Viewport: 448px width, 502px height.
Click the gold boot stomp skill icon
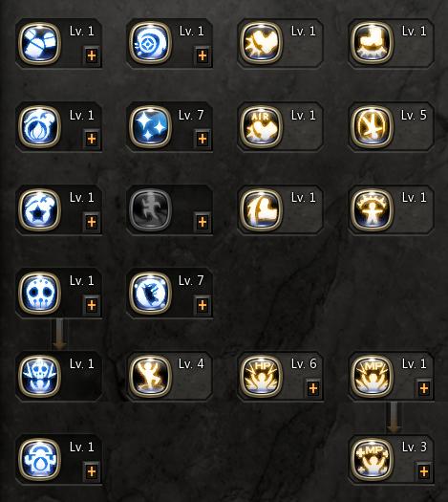click(x=372, y=43)
